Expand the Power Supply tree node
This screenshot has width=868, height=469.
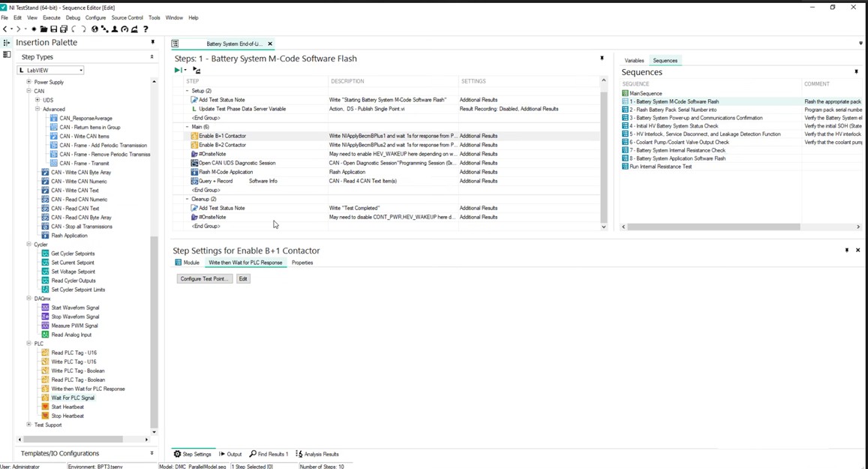tap(29, 82)
